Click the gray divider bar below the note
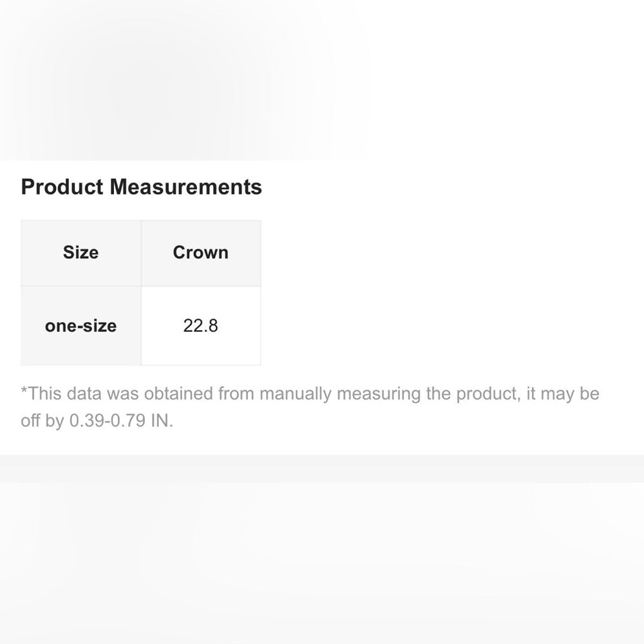Viewport: 644px width, 644px height. [322, 468]
